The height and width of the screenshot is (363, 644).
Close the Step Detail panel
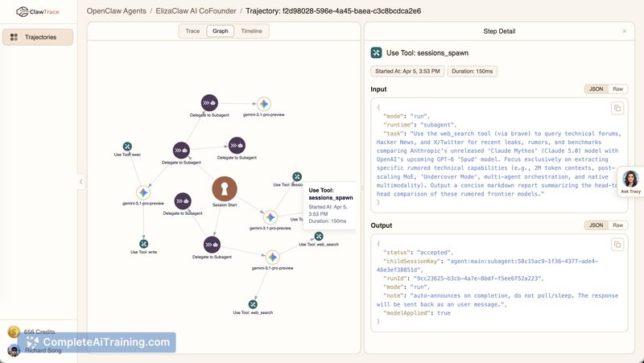click(625, 31)
